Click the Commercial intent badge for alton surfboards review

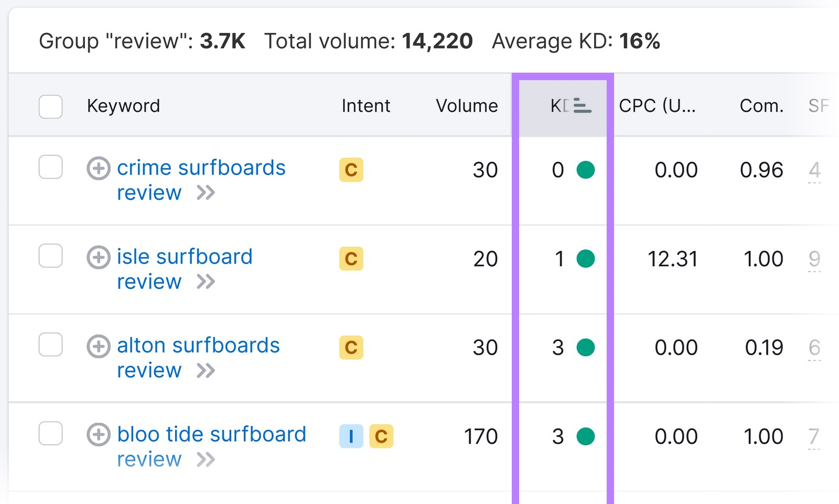(351, 347)
